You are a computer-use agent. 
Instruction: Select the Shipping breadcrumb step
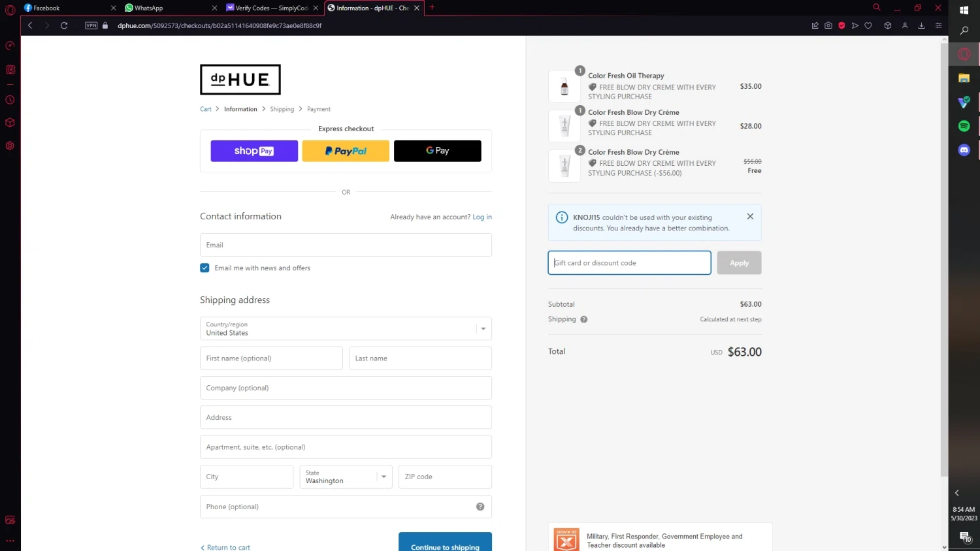click(x=282, y=109)
